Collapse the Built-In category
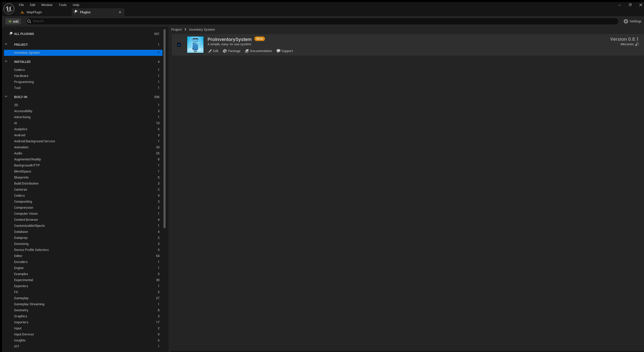644x352 pixels. click(6, 97)
